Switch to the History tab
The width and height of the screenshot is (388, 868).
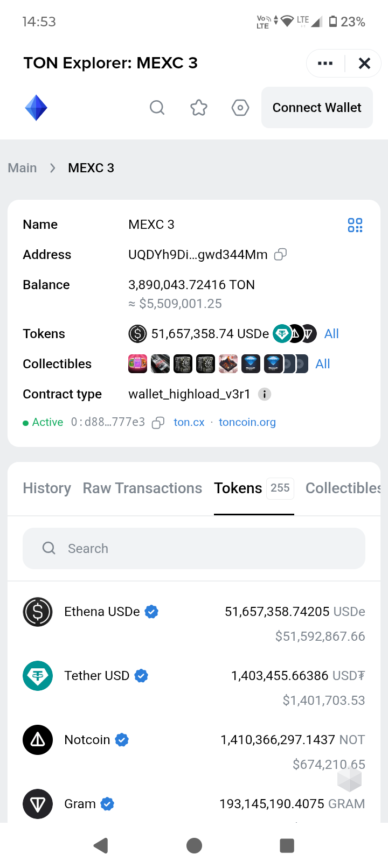(47, 488)
